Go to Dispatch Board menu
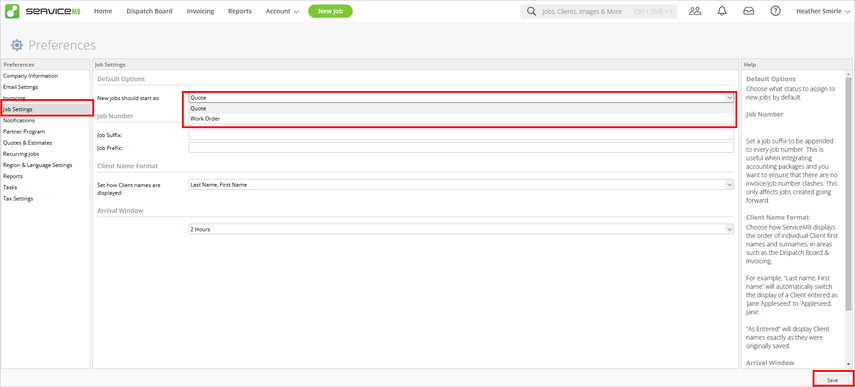Viewport: 855px width, 387px height. [149, 11]
